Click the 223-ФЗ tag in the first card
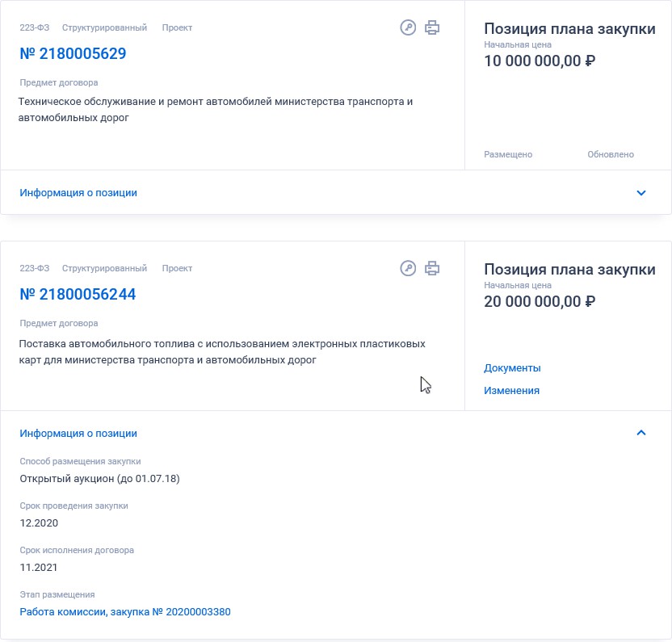The image size is (672, 642). (x=35, y=27)
